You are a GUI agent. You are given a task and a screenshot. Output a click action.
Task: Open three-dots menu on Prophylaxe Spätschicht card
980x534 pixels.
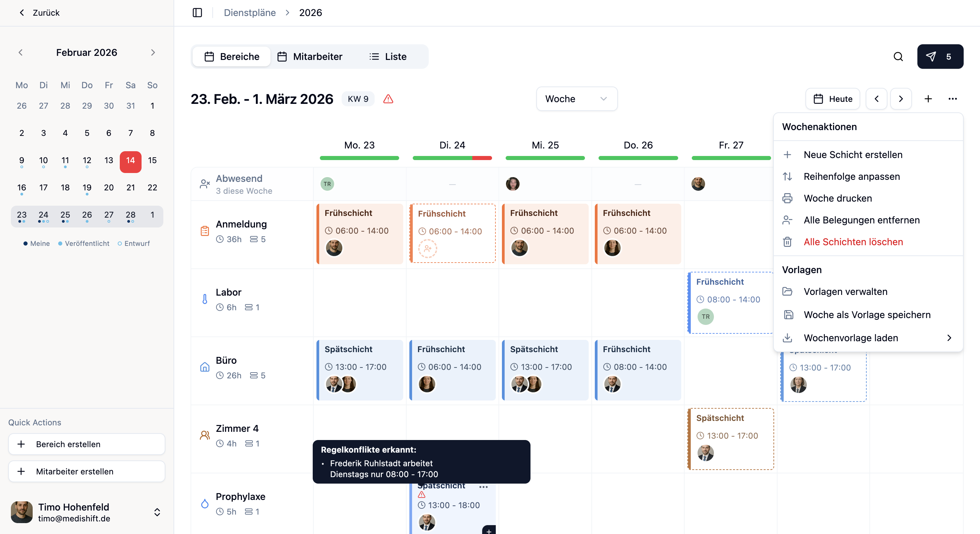pyautogui.click(x=484, y=487)
